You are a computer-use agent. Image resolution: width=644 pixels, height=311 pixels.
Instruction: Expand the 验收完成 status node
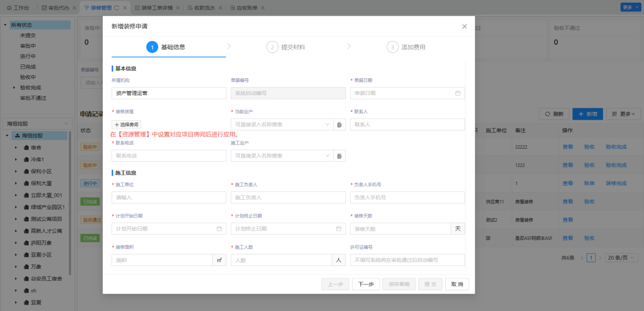coord(14,88)
